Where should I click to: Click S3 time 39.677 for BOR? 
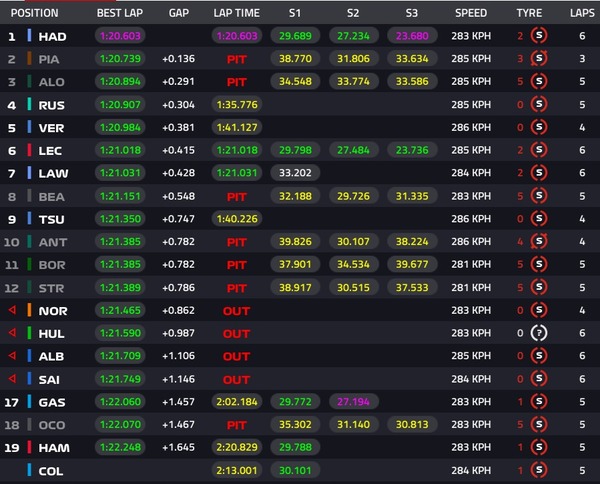click(412, 264)
